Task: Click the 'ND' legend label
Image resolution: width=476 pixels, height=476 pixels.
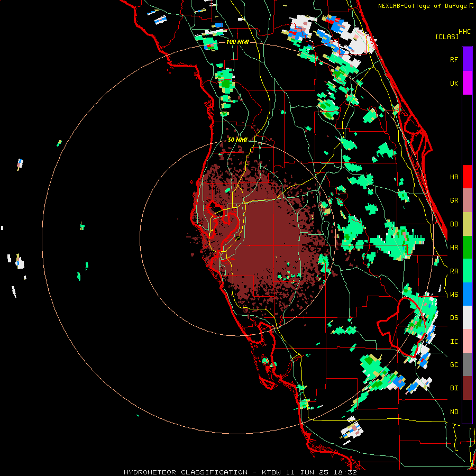Action: [454, 412]
